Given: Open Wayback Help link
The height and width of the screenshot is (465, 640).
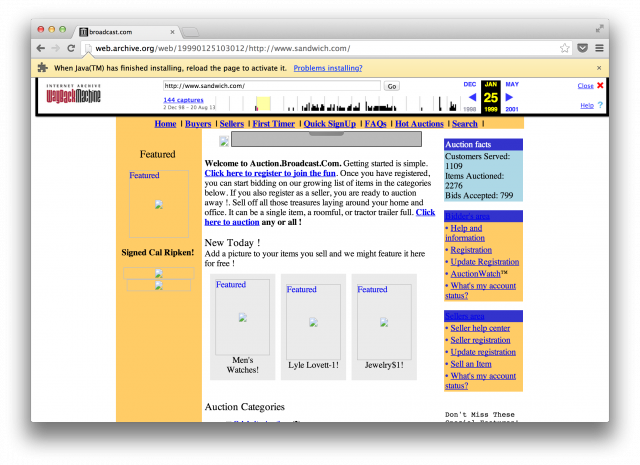Looking at the screenshot, I should (x=587, y=105).
